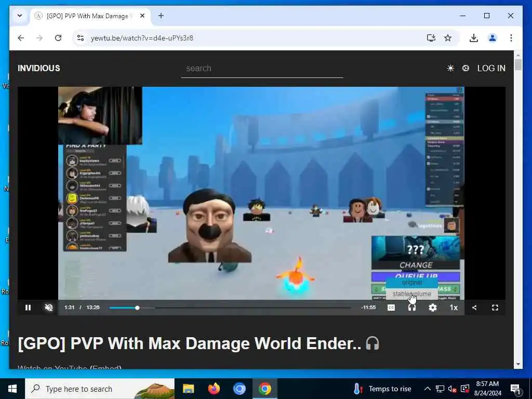
Task: Click the address bar URL
Action: click(142, 38)
